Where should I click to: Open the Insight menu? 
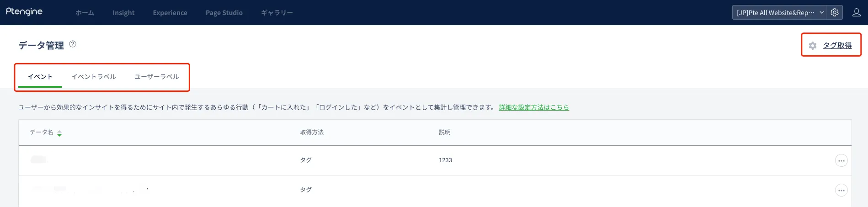123,13
